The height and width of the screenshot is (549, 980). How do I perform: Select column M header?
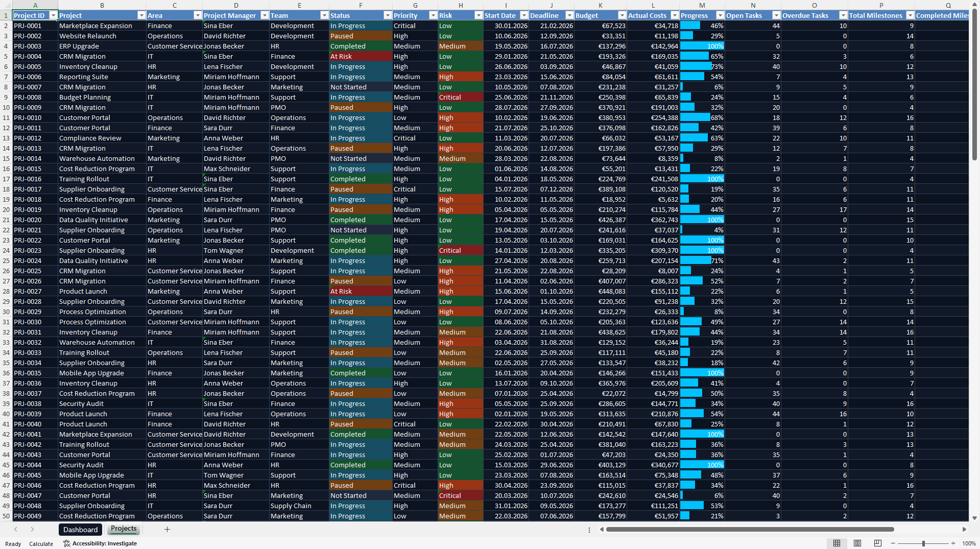702,5
